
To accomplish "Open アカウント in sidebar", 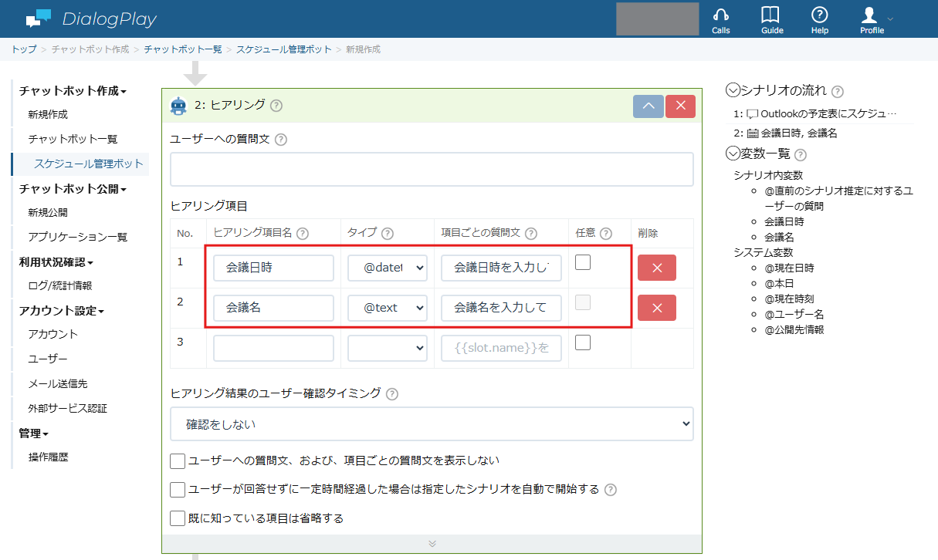I will [x=53, y=335].
